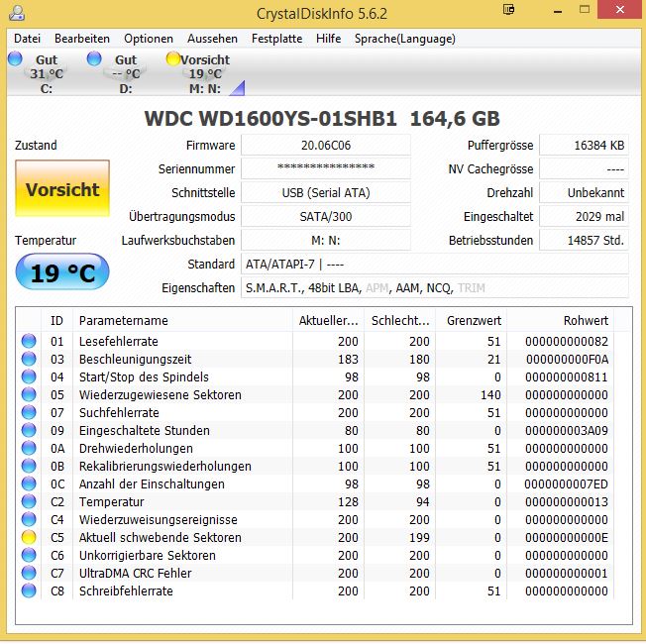Open the Optionen menu
Viewport: 646px width, 644px height.
(x=149, y=39)
